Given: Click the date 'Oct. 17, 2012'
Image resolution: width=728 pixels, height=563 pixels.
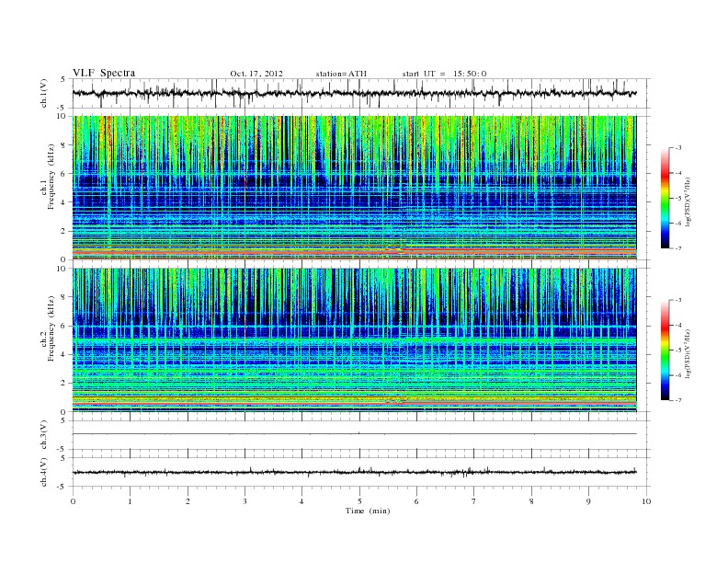Looking at the screenshot, I should click(x=256, y=74).
